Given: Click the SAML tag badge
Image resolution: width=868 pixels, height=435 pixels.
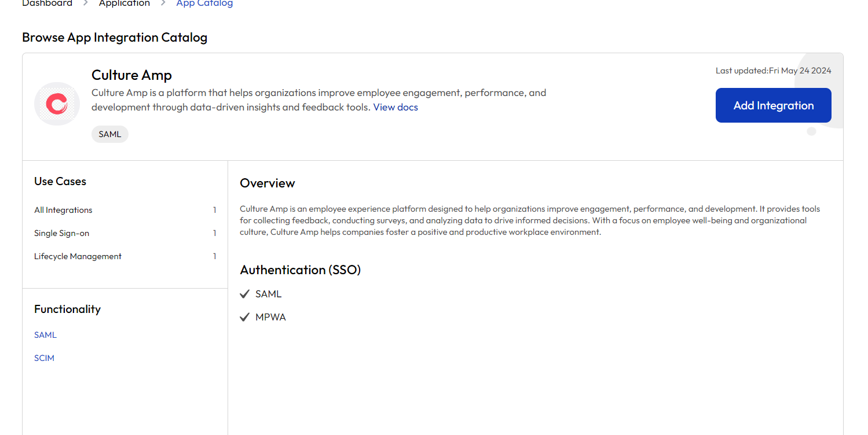Looking at the screenshot, I should [110, 134].
